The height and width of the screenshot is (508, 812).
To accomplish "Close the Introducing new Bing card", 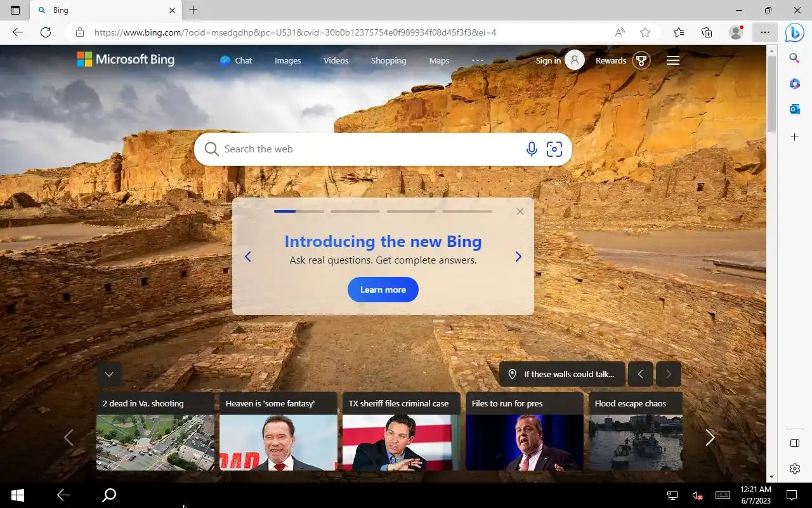I will (x=520, y=211).
